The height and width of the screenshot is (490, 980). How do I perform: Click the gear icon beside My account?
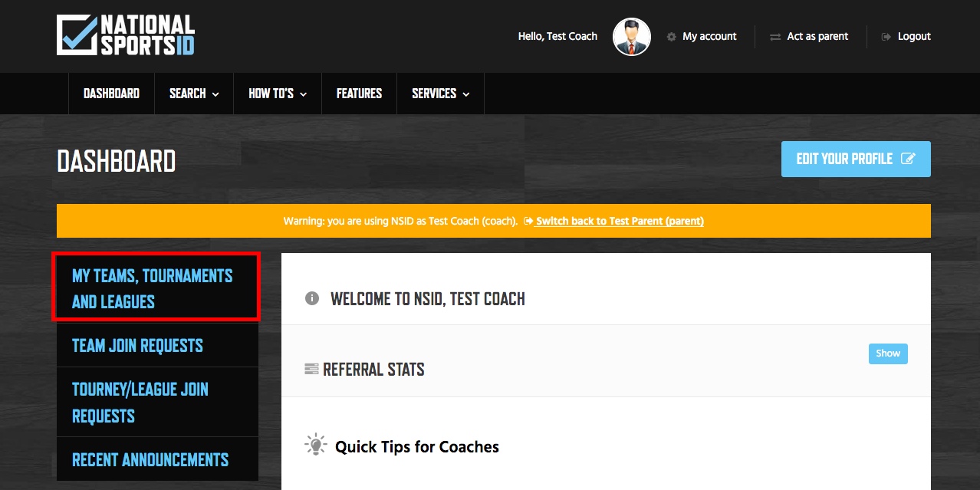pos(672,37)
